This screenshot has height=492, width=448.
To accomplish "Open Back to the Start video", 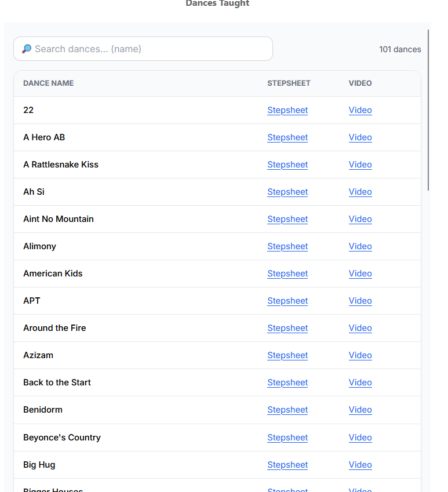I will point(360,382).
